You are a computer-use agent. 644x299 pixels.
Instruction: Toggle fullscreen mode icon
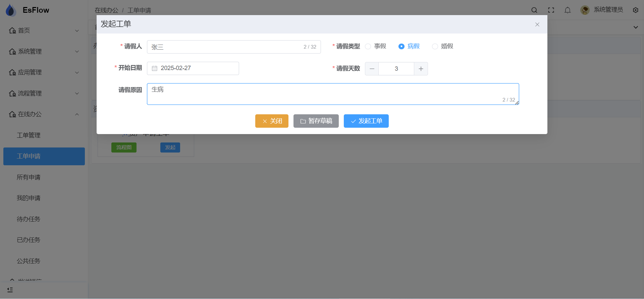tap(551, 10)
